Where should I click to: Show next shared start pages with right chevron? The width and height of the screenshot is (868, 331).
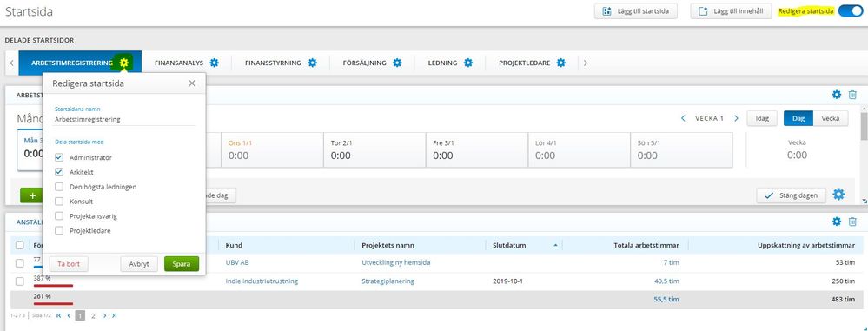point(585,63)
